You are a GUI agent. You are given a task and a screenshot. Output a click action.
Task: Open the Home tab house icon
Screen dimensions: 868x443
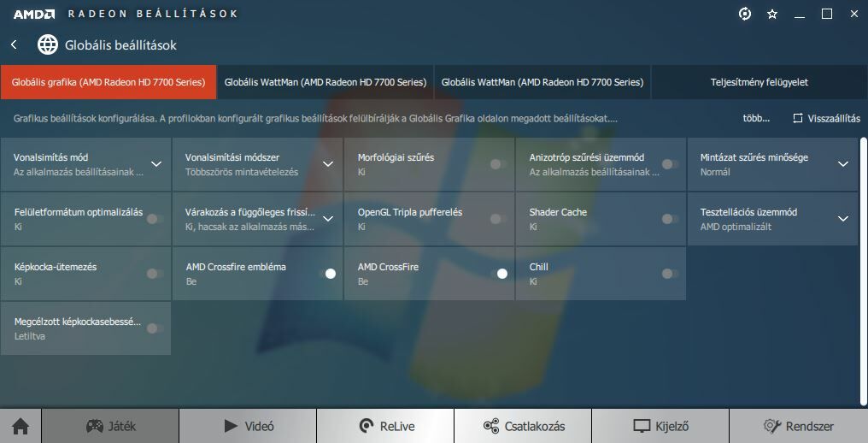[x=21, y=427]
